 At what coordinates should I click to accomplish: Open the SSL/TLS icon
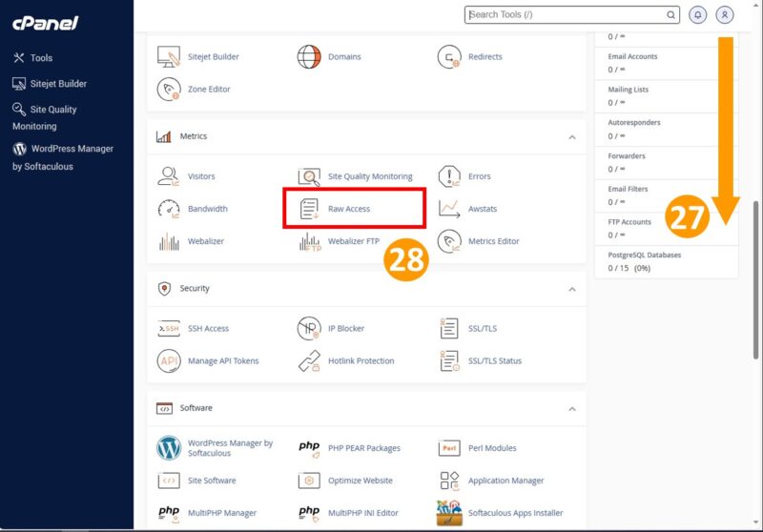(x=448, y=328)
